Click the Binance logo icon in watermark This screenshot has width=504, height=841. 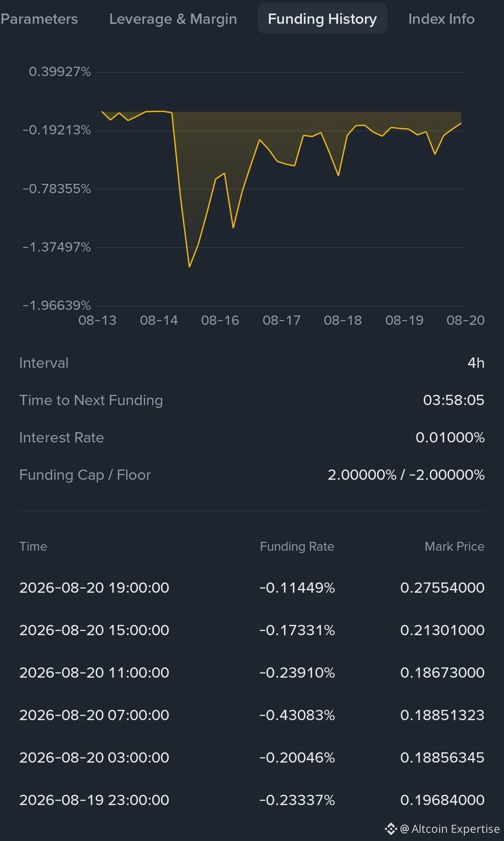391,829
